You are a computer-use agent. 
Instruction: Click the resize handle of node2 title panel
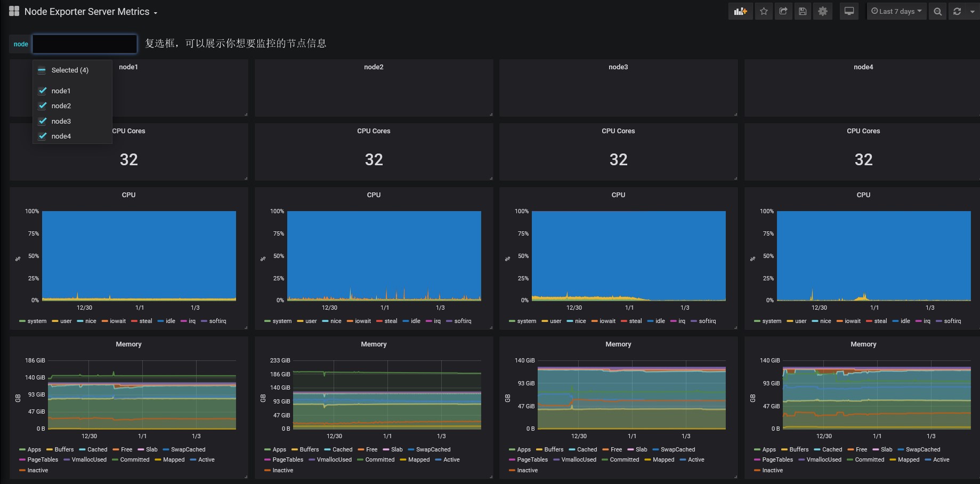pos(491,114)
